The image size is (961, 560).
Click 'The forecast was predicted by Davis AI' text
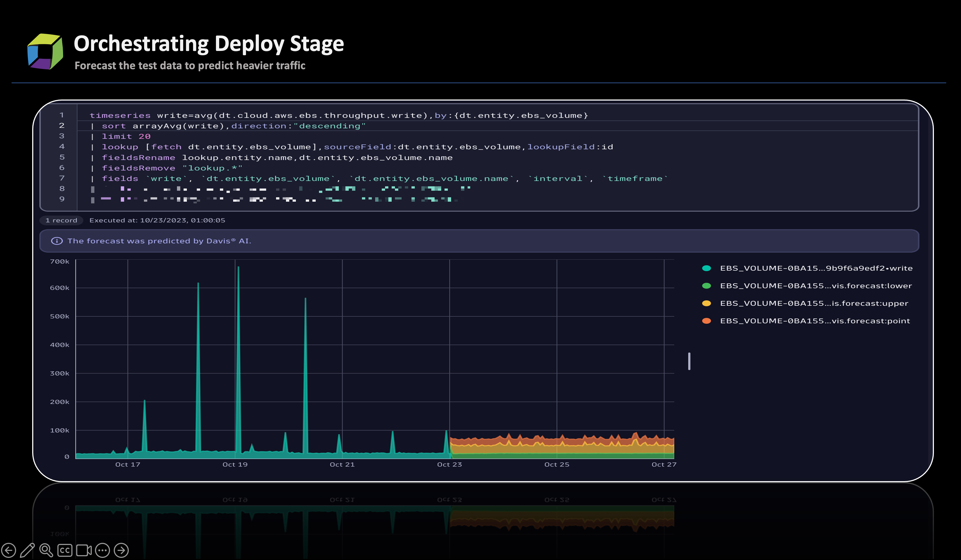[x=159, y=241]
